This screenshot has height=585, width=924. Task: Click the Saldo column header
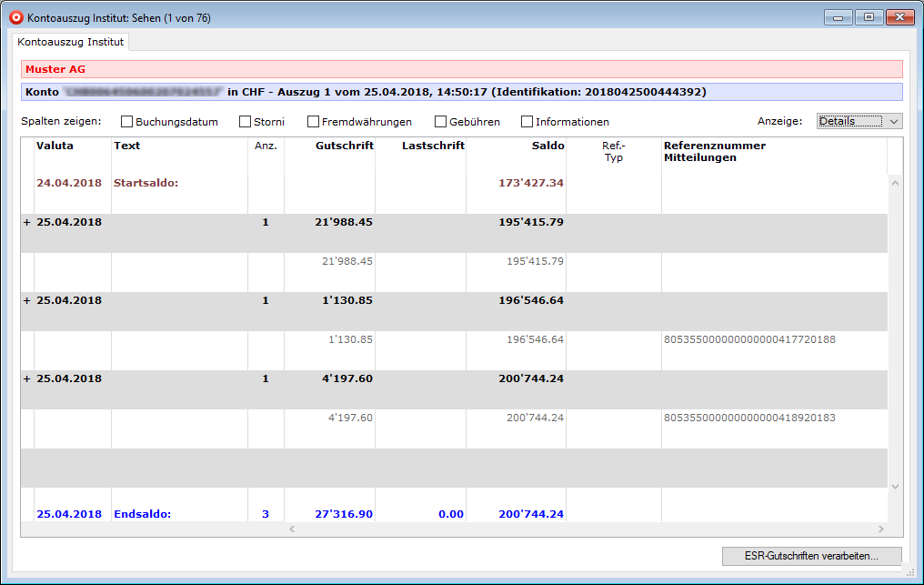[x=547, y=146]
